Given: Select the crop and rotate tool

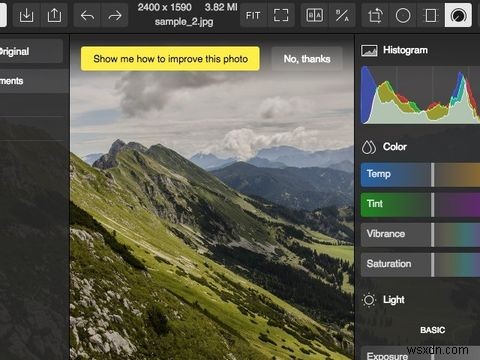Looking at the screenshot, I should [x=375, y=15].
